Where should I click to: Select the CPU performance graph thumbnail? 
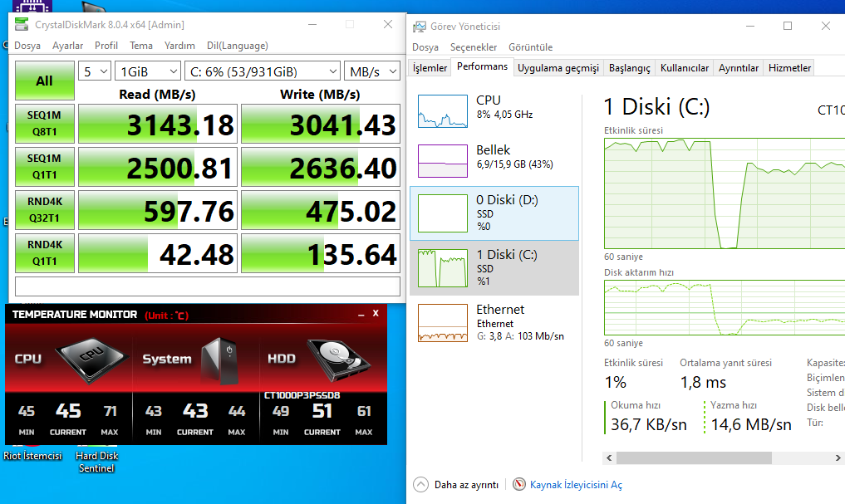point(442,111)
